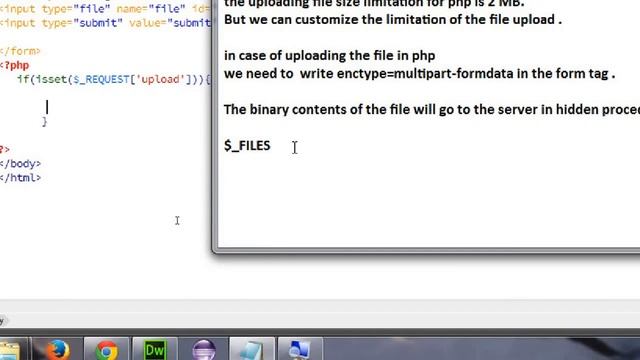640x360 pixels.
Task: Click 'But we can customize the limitation' line
Action: [x=393, y=20]
